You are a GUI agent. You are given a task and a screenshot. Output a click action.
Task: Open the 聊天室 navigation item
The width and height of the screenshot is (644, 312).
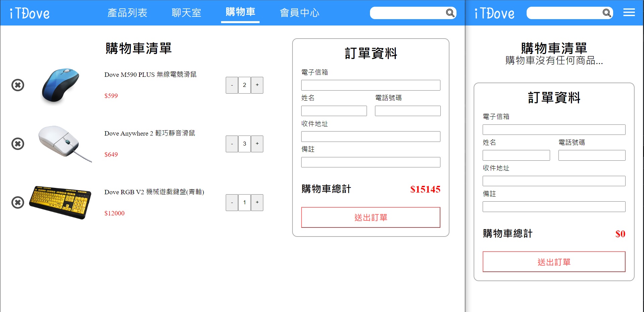point(186,13)
